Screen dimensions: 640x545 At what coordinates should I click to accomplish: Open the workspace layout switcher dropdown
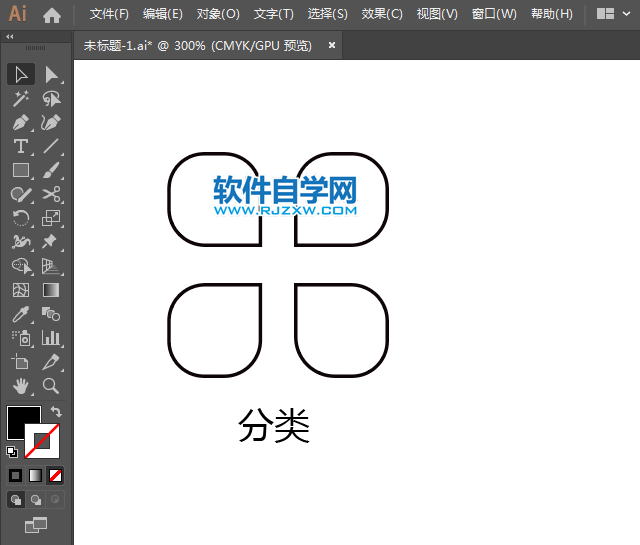coord(612,14)
